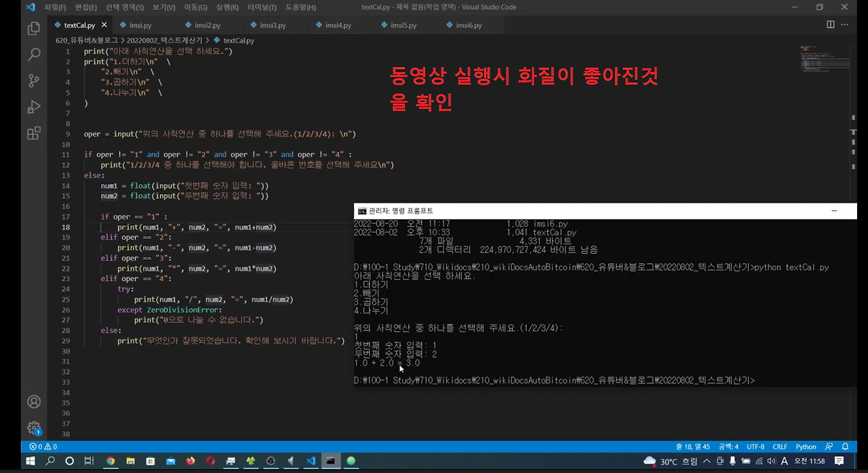Screen dimensions: 868x473
Task: Open the 보기(V) menu
Action: click(x=163, y=7)
